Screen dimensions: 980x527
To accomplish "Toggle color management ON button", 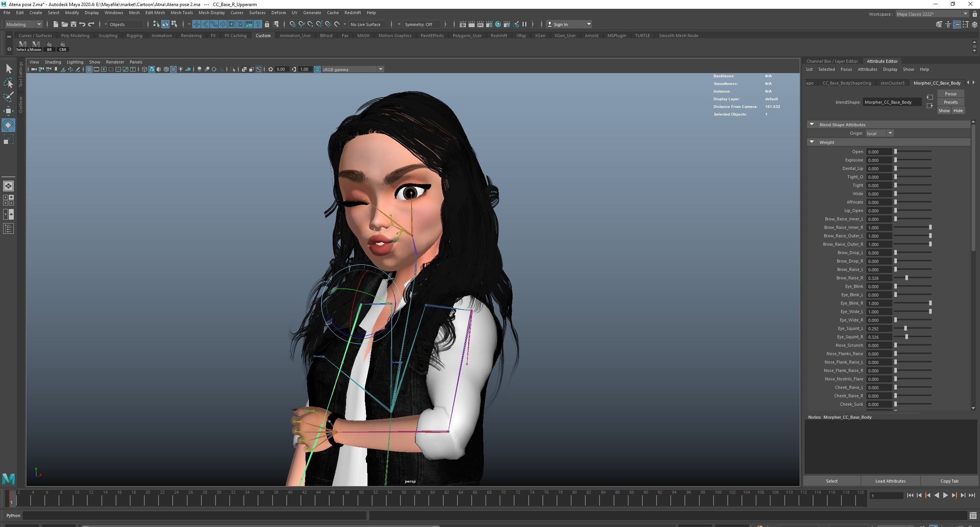I will [x=317, y=69].
